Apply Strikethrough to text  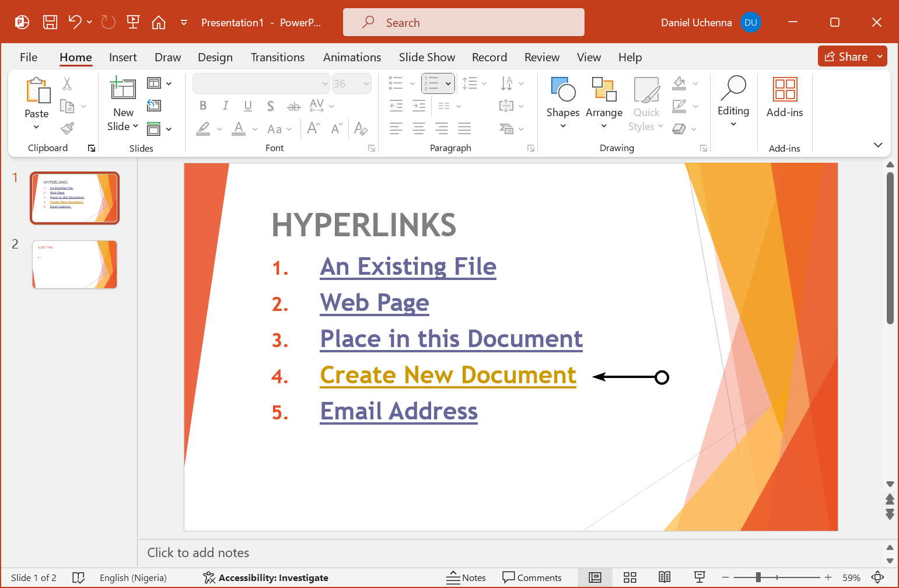(x=293, y=106)
